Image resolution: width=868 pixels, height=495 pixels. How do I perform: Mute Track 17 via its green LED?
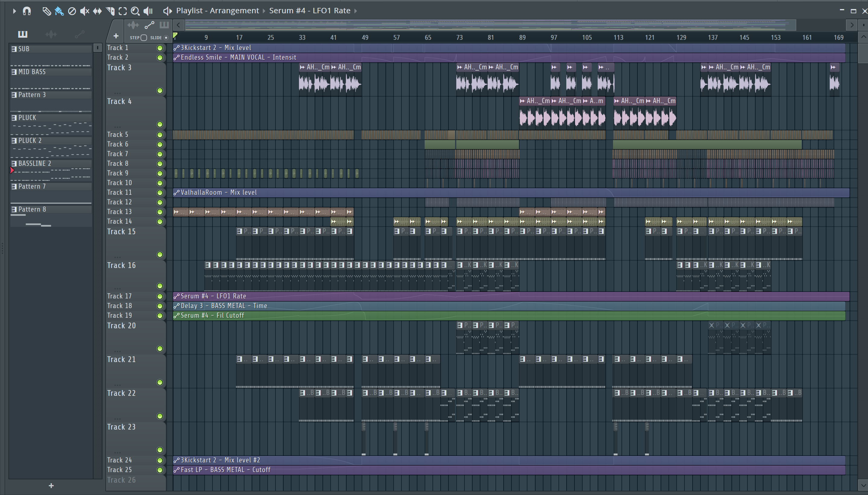(x=160, y=296)
